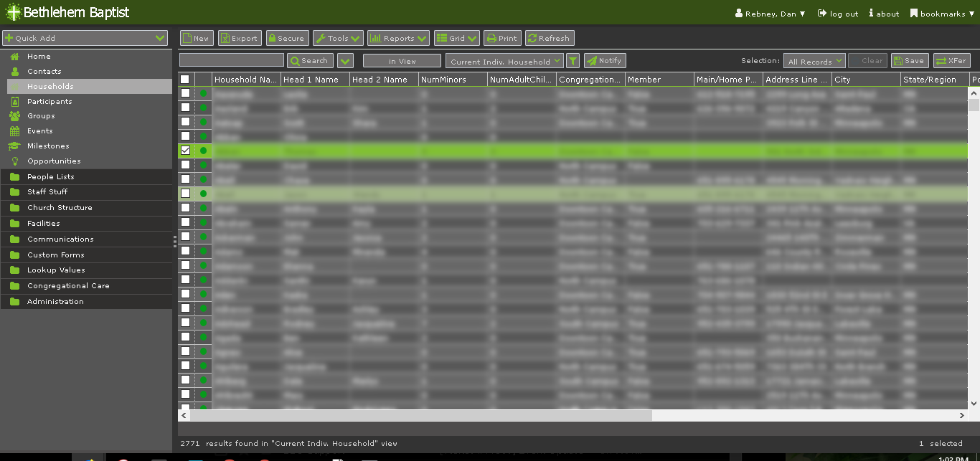Screen dimensions: 980x461
Task: Send a message with Notify button
Action: pos(605,61)
